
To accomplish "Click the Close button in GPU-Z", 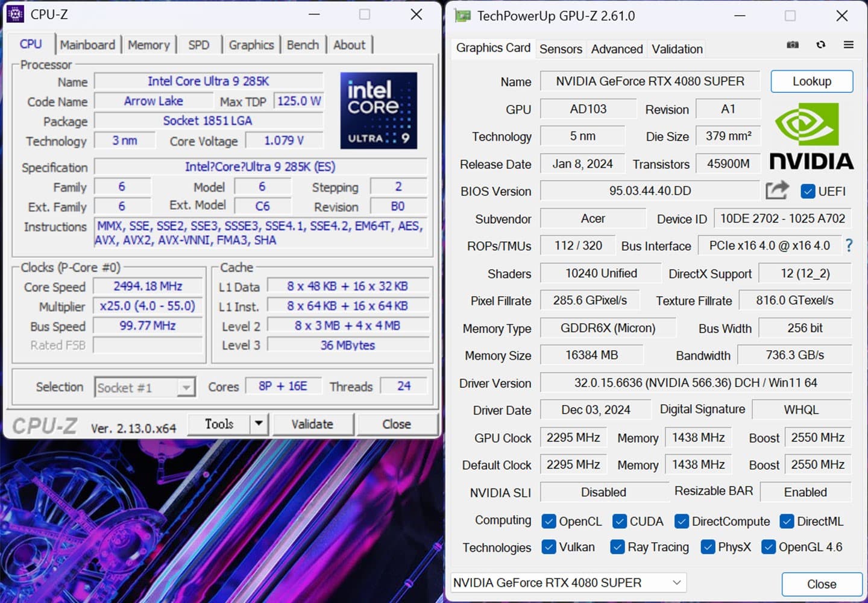I will point(822,584).
